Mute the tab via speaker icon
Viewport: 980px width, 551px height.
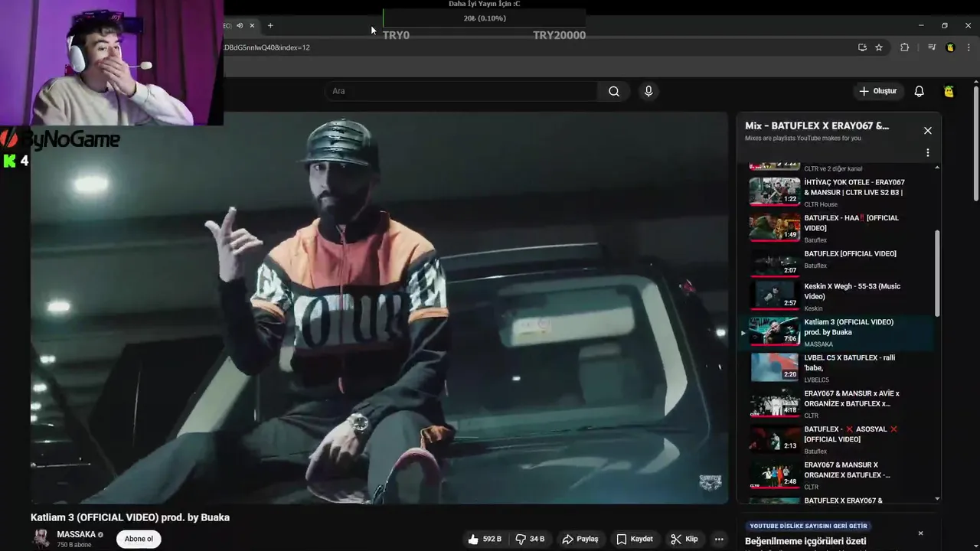click(239, 25)
